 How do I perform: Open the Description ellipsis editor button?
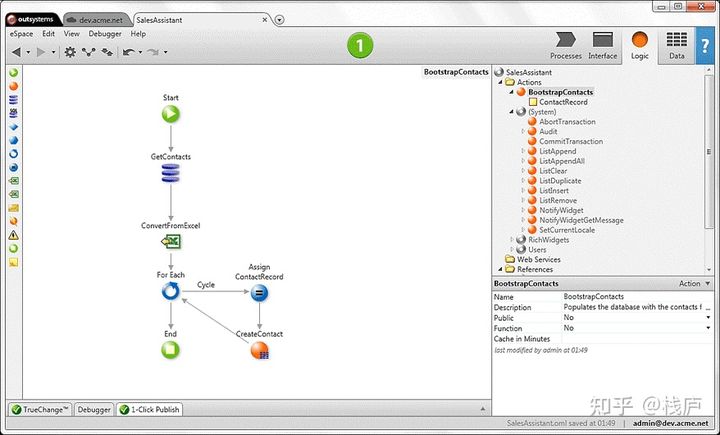[708, 307]
